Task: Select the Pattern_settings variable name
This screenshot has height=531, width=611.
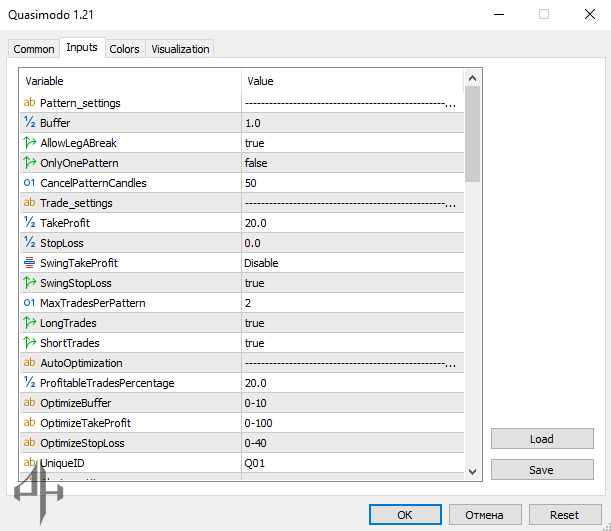Action: (80, 103)
